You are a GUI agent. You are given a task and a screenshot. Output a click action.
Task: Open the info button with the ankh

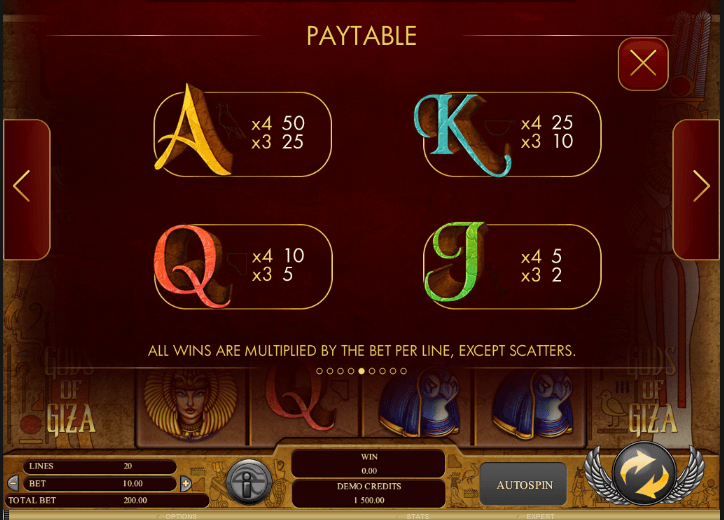point(248,482)
